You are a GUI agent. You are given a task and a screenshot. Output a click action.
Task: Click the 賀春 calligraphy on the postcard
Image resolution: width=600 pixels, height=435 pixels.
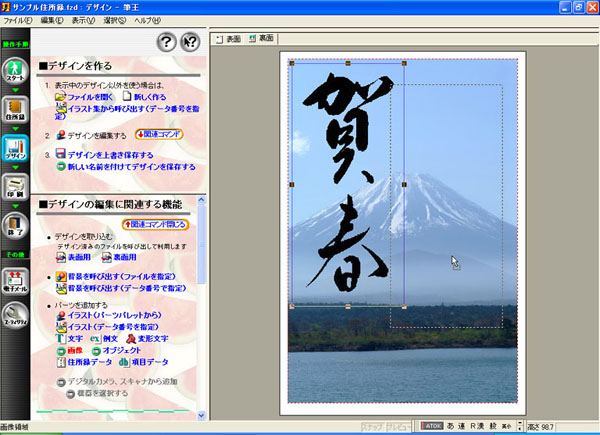[x=345, y=180]
